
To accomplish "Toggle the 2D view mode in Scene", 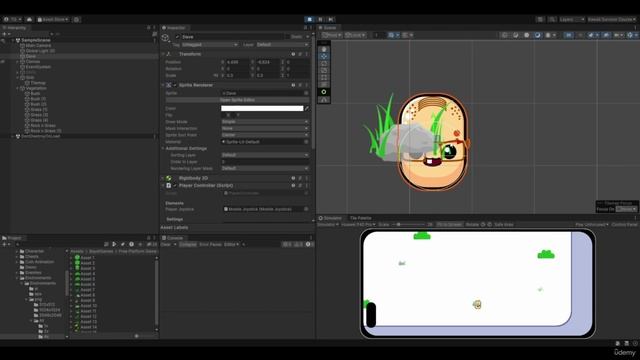I will (569, 35).
